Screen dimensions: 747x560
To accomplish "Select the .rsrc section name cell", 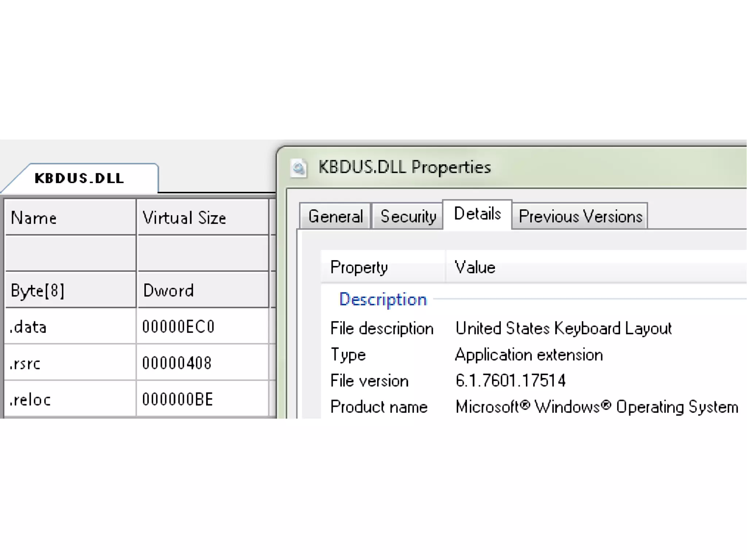I will point(25,363).
